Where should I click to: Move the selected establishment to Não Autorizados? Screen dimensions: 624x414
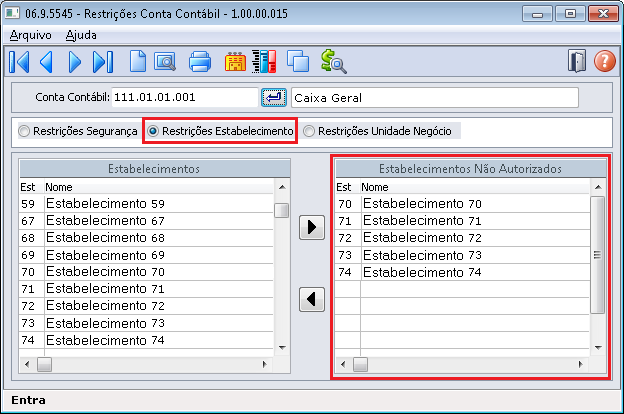(312, 227)
